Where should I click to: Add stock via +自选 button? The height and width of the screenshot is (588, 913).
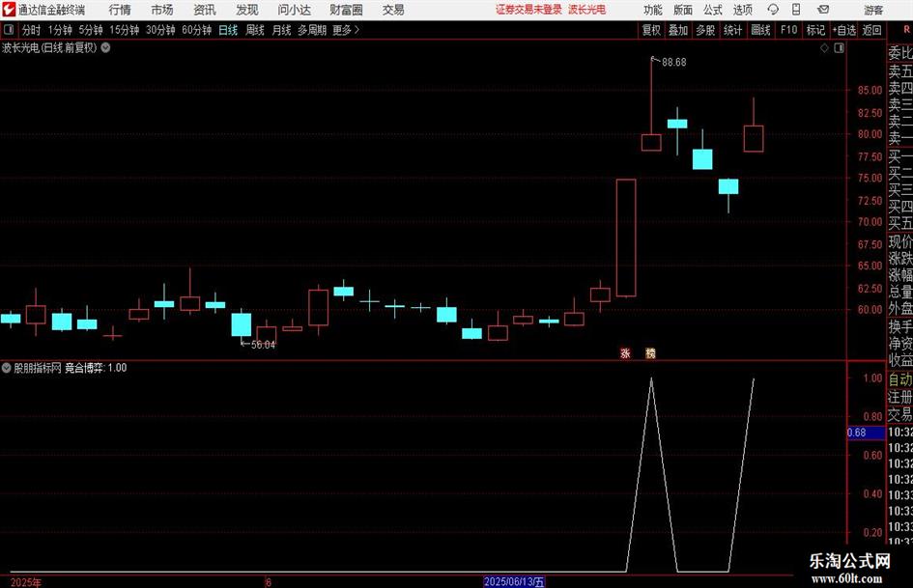pyautogui.click(x=843, y=30)
